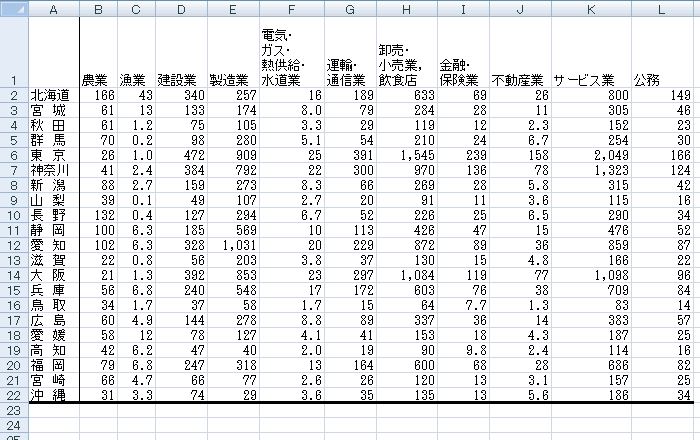Select the 高知 cell

pyautogui.click(x=54, y=350)
